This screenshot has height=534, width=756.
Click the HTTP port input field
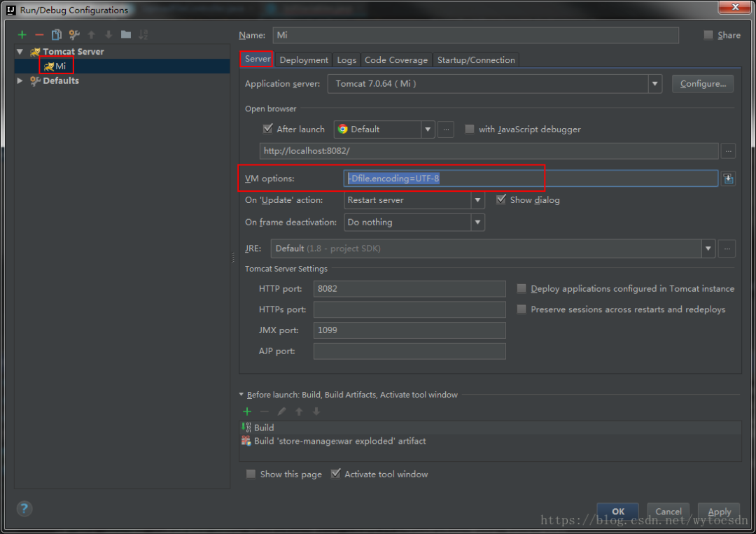[409, 288]
